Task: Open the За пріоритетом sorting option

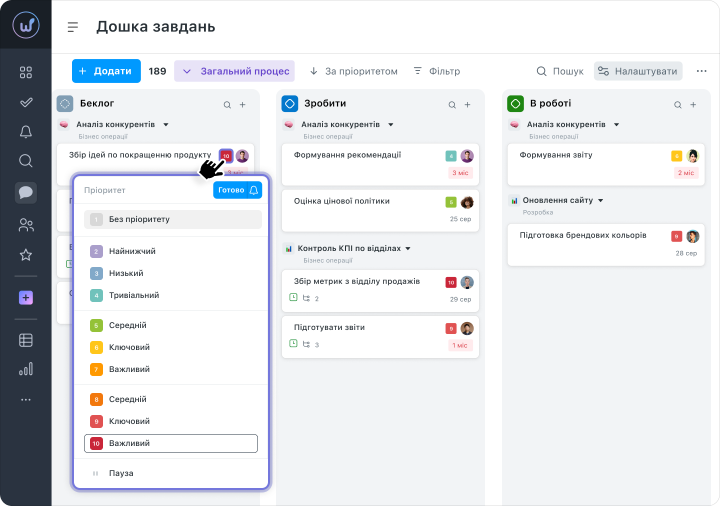Action: point(353,71)
